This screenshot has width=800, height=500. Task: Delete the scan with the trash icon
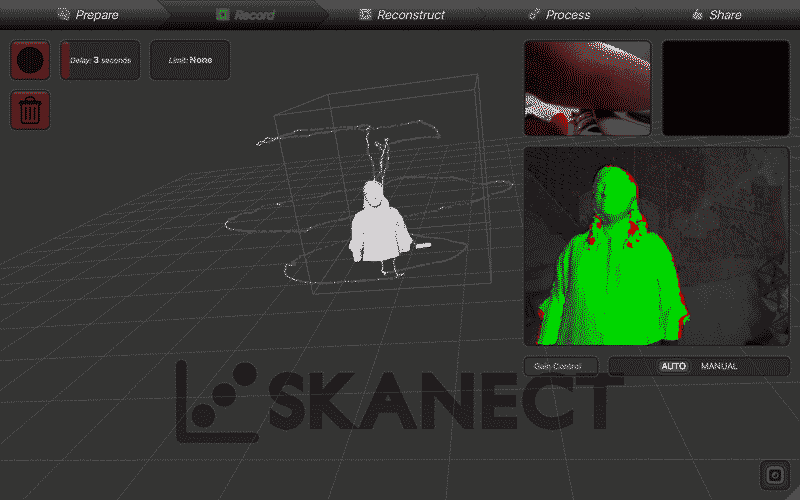point(30,110)
